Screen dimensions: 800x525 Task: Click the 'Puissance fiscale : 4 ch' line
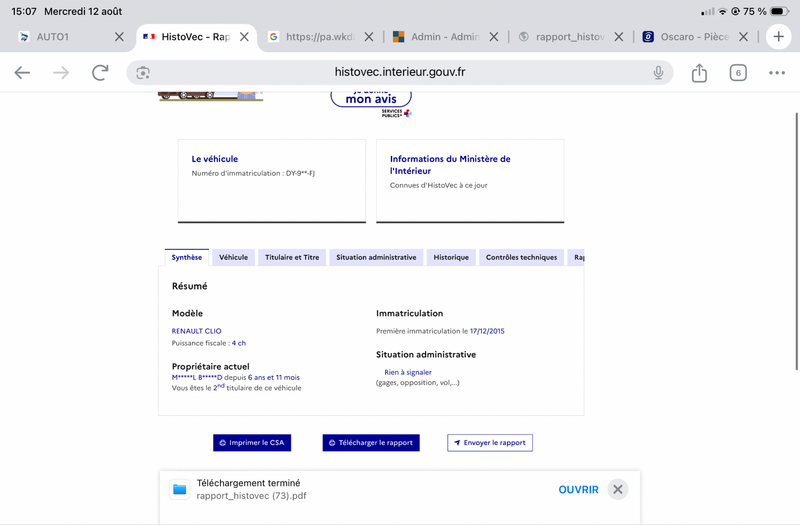pyautogui.click(x=209, y=343)
